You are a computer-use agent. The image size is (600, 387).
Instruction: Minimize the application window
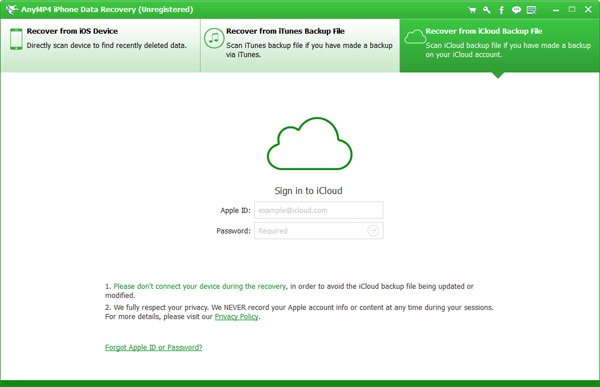[x=556, y=10]
